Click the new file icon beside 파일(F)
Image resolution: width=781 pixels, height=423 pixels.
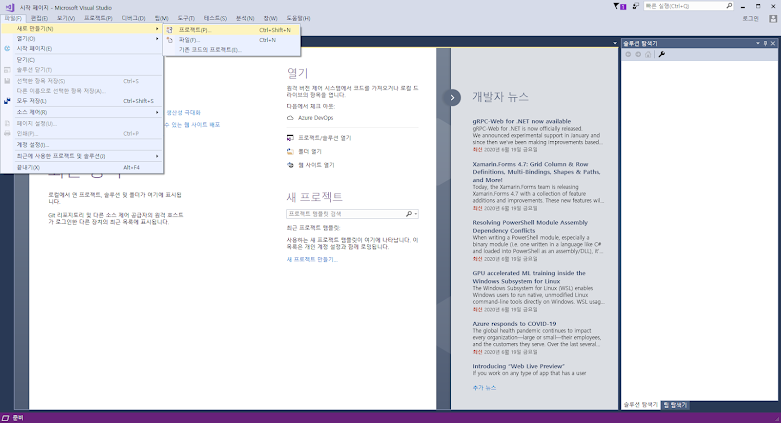170,40
